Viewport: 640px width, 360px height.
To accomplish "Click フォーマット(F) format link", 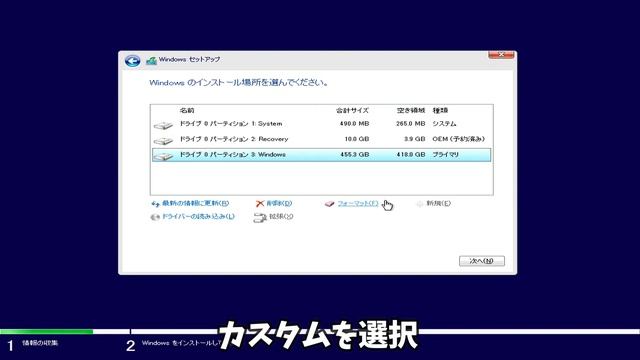I will click(x=358, y=203).
